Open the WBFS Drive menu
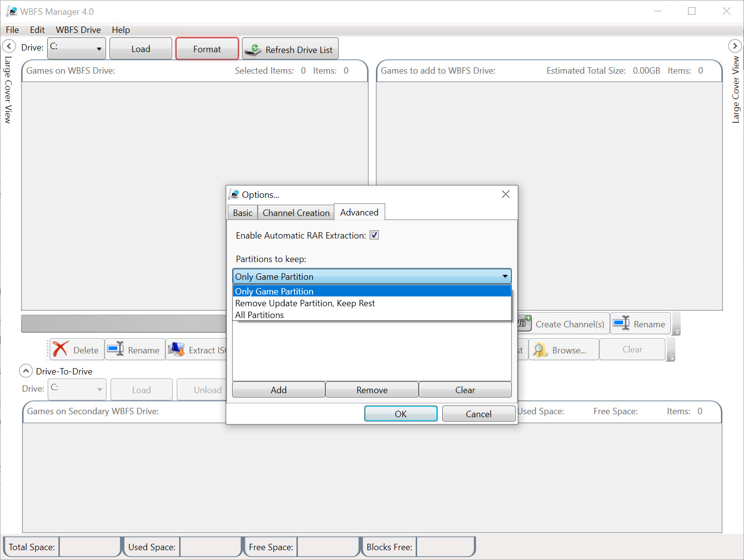 tap(78, 29)
